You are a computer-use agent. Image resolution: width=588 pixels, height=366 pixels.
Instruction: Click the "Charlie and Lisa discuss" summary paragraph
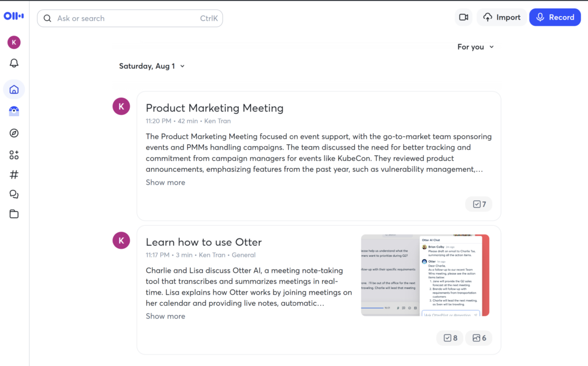249,287
